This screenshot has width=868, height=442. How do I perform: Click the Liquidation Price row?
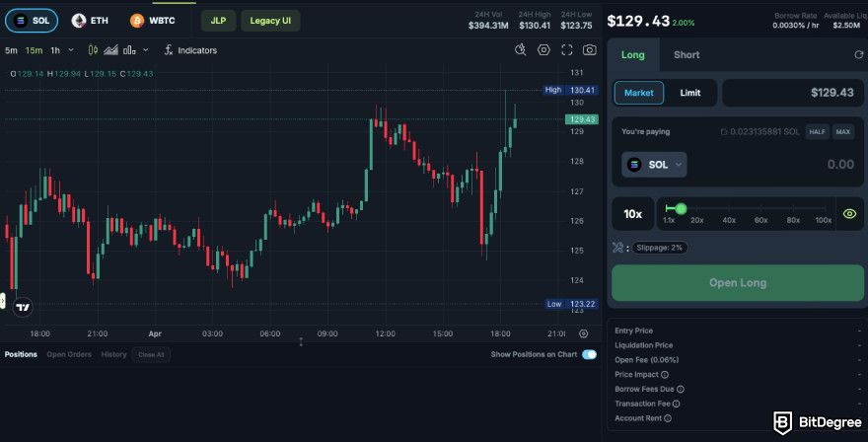pyautogui.click(x=738, y=345)
